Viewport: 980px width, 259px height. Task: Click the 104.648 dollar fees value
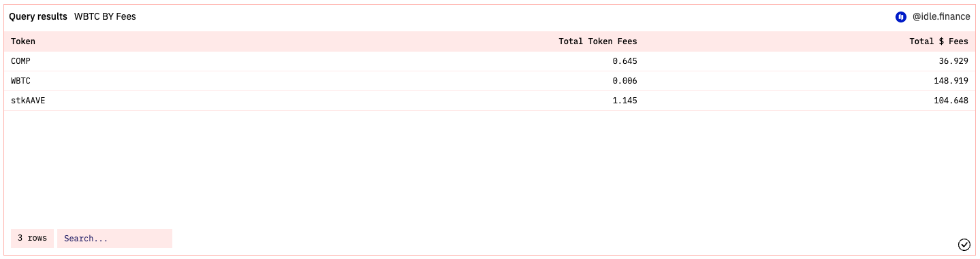click(x=950, y=101)
